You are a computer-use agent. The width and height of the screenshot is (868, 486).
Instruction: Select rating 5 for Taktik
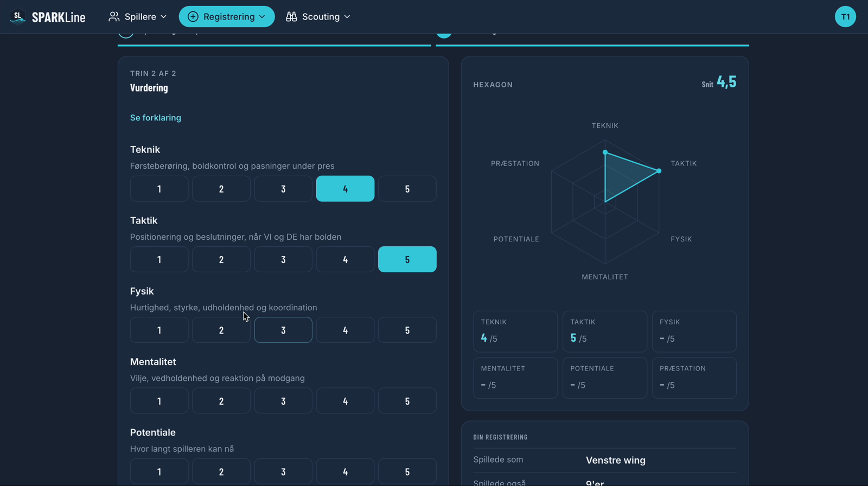(407, 259)
